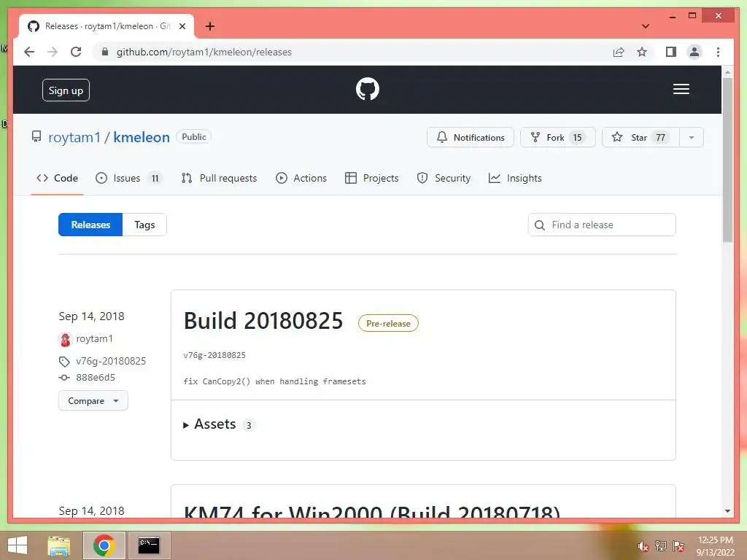747x560 pixels.
Task: Click the roytam1 author avatar
Action: point(65,339)
